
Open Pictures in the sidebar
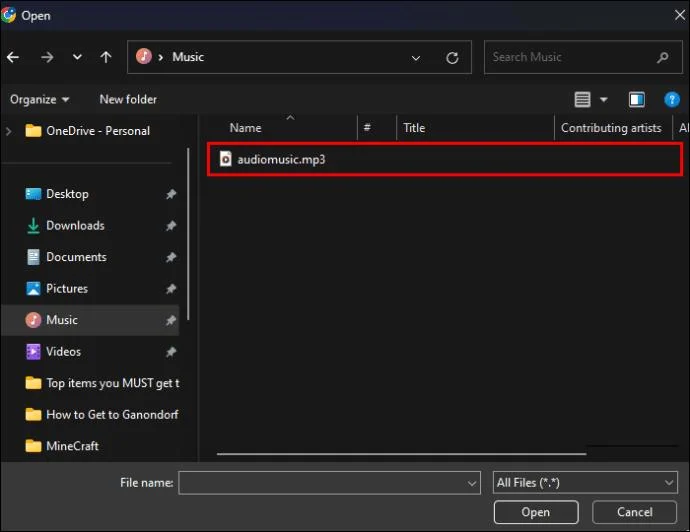57,289
